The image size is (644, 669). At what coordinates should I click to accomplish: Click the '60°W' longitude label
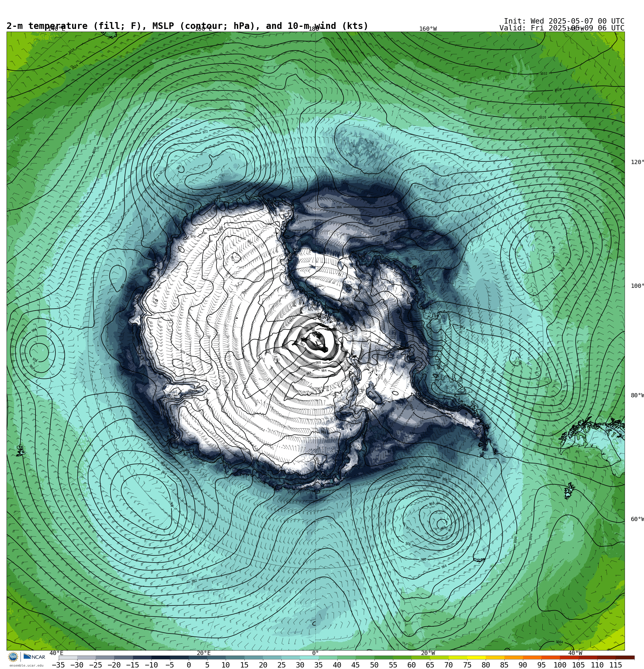click(637, 519)
